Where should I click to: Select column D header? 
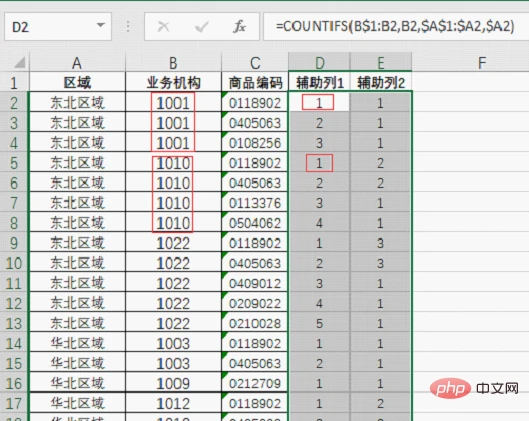coord(319,63)
